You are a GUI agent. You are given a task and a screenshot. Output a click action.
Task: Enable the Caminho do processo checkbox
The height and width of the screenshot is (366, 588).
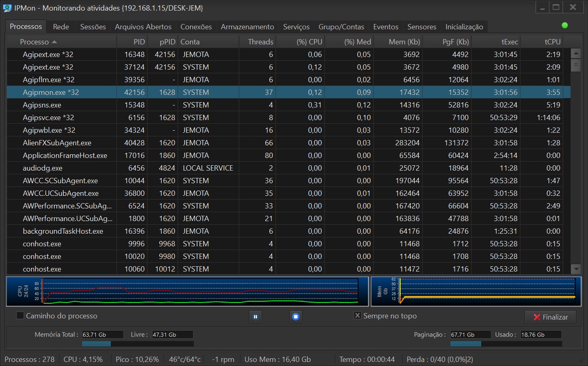(20, 316)
